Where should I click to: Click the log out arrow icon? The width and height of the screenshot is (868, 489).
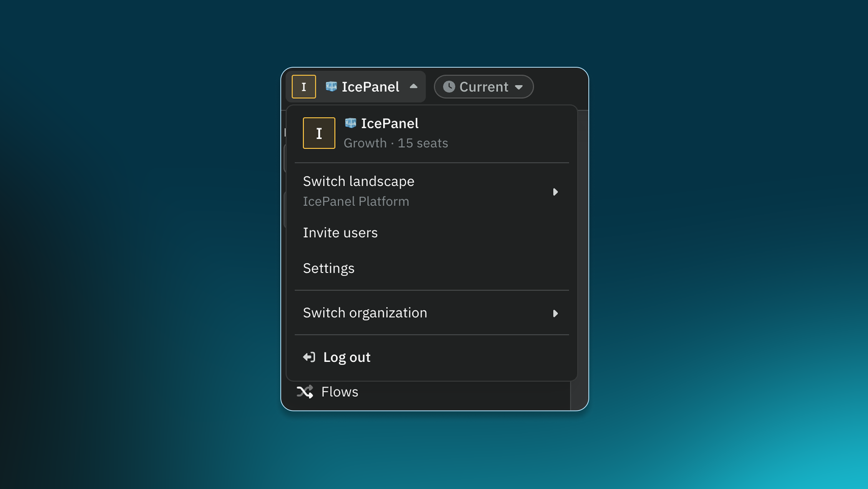pos(308,357)
